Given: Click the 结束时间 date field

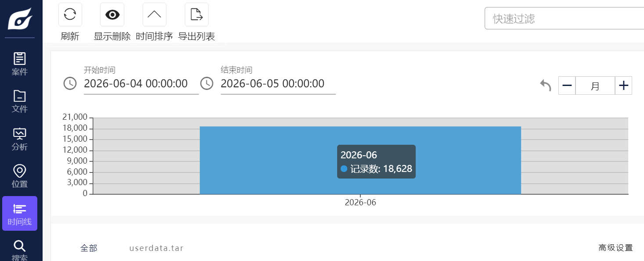Looking at the screenshot, I should click(278, 84).
